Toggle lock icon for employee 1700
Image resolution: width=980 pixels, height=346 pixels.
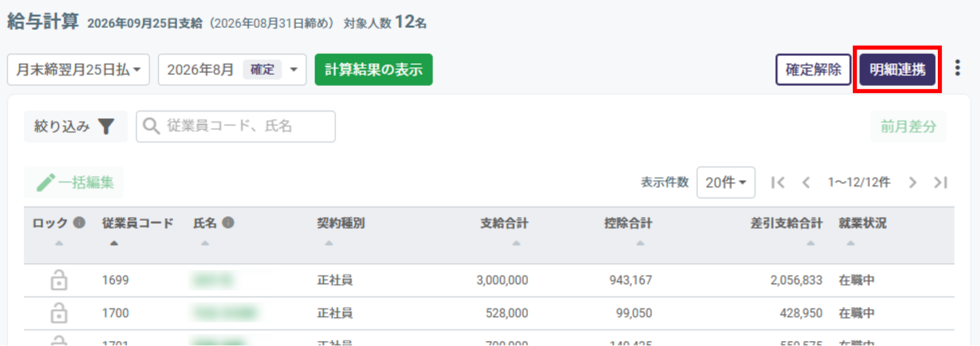(59, 313)
